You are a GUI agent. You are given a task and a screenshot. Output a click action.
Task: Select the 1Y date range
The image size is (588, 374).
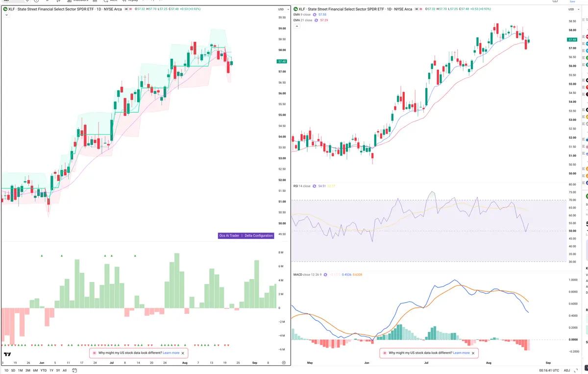[51, 371]
